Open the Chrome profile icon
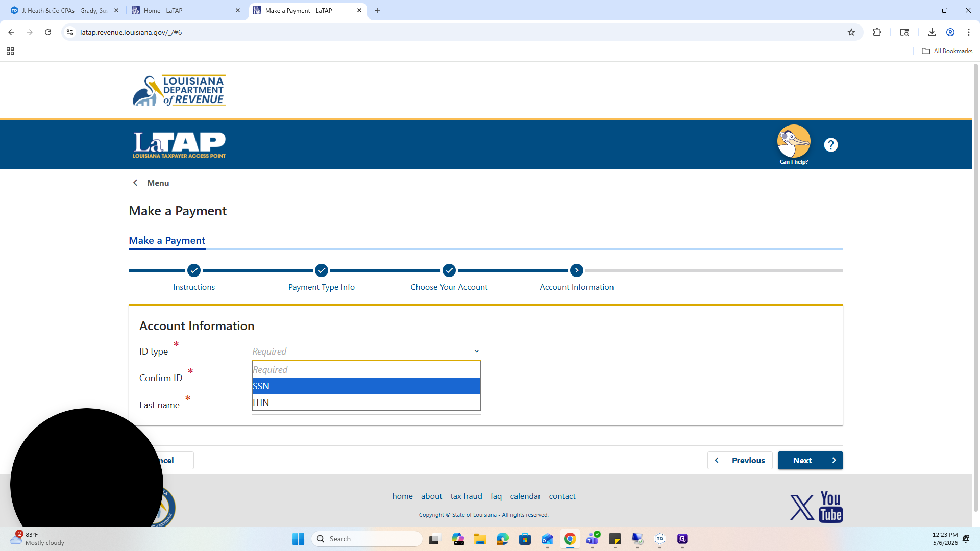The image size is (980, 551). click(950, 32)
